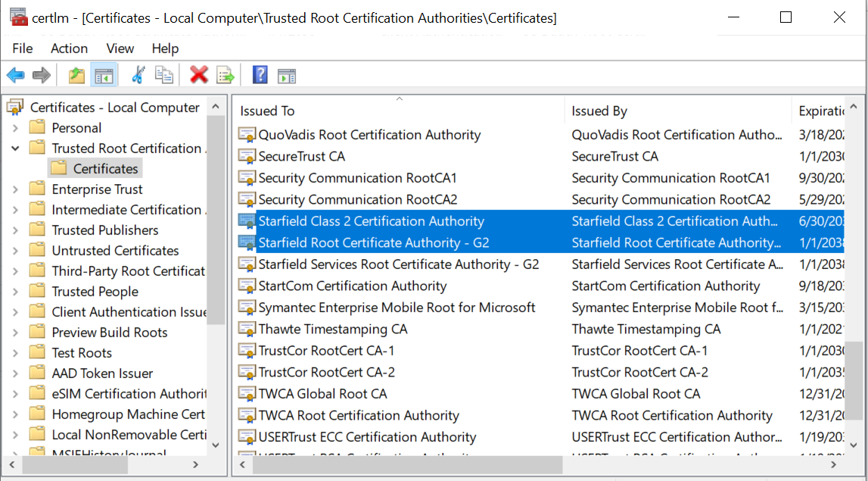The image size is (868, 481).
Task: Select the StartCom Certification Authority certificate
Action: 352,286
